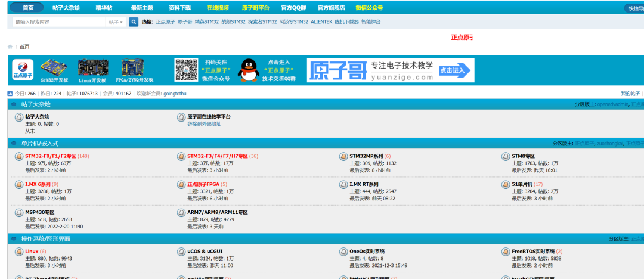Image resolution: width=644 pixels, height=279 pixels.
Task: Click the forum icon beside MSP430专区
Action: coord(19,213)
